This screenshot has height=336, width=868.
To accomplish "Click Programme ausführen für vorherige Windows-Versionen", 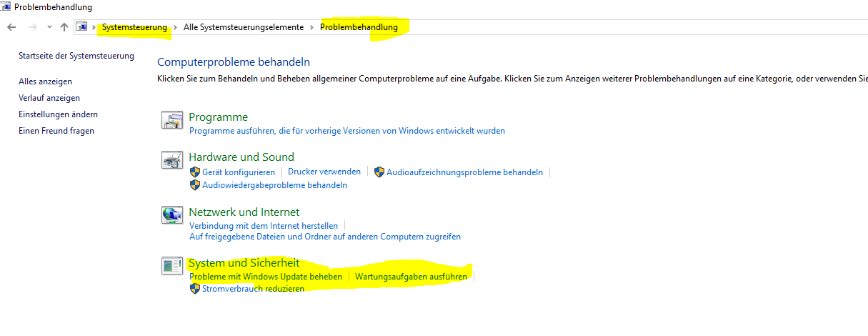I will click(347, 131).
